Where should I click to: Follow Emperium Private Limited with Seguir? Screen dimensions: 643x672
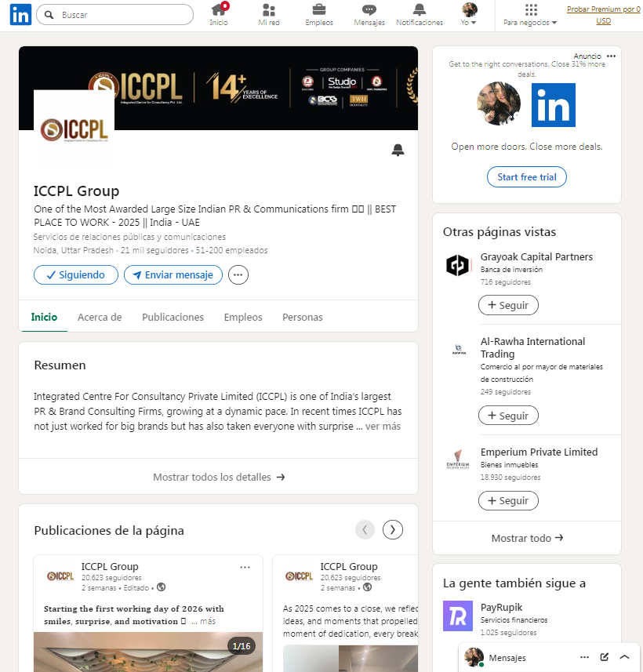point(508,500)
